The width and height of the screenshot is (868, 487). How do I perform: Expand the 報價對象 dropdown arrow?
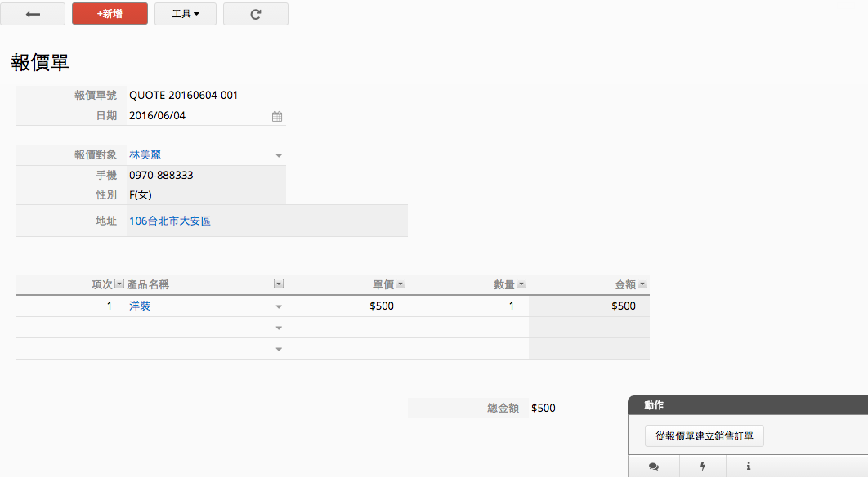tap(278, 155)
